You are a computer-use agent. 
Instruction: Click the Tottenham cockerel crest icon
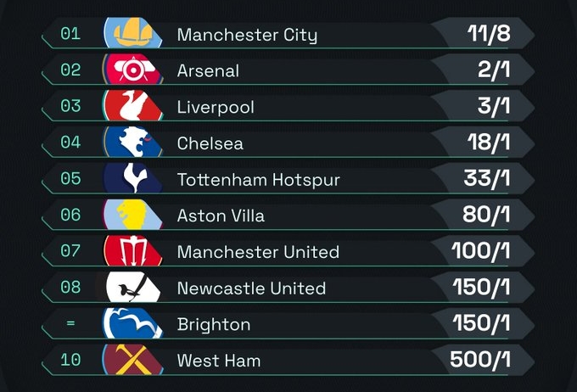coord(133,178)
